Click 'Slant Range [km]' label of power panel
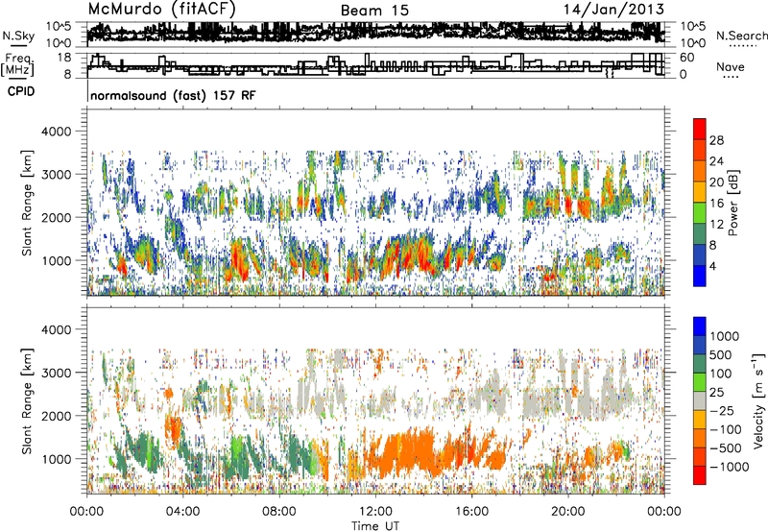The image size is (768, 532). [27, 203]
